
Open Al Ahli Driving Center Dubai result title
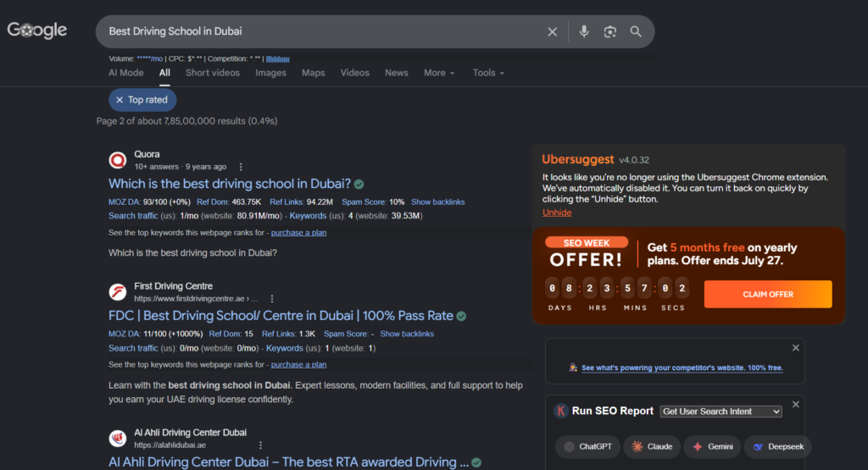(288, 462)
